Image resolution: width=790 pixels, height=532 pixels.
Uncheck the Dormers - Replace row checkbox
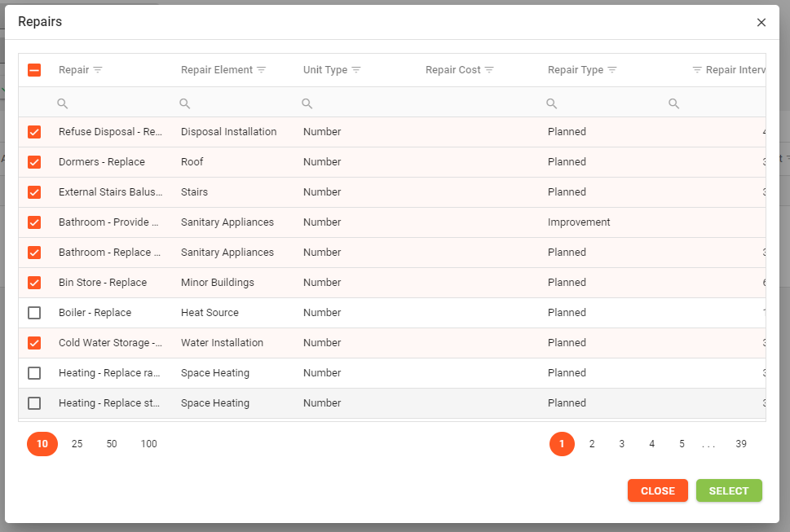pos(34,162)
